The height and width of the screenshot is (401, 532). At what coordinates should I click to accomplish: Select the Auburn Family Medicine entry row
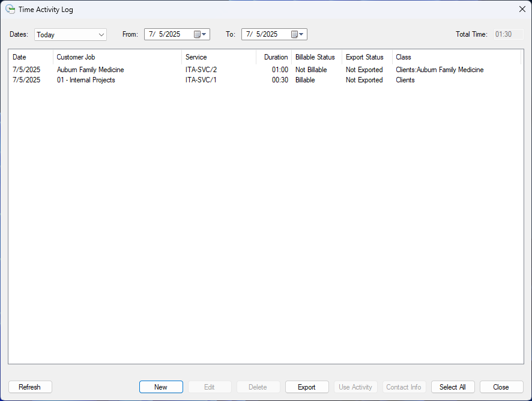(90, 70)
